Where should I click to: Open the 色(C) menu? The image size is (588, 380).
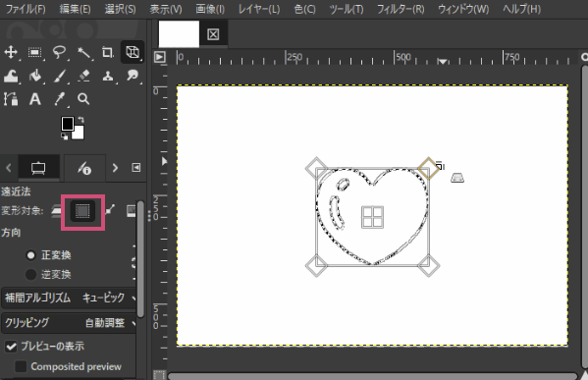click(305, 9)
